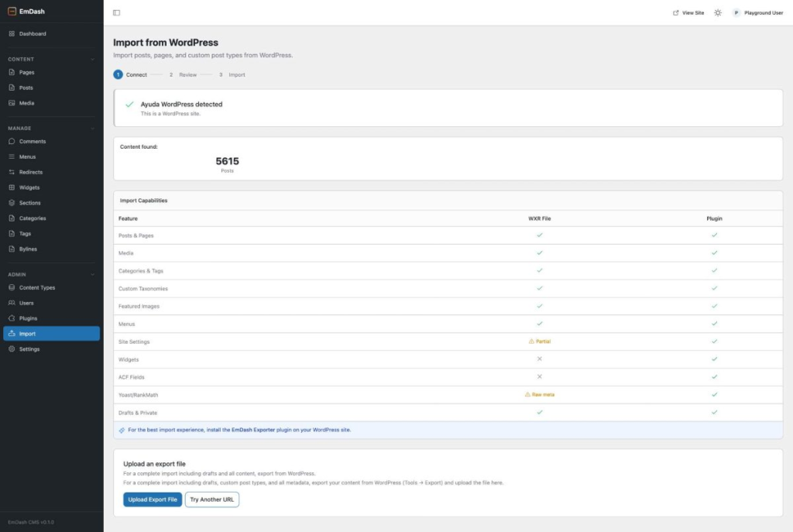
Task: Collapse the CONTENT sidebar section
Action: point(93,59)
